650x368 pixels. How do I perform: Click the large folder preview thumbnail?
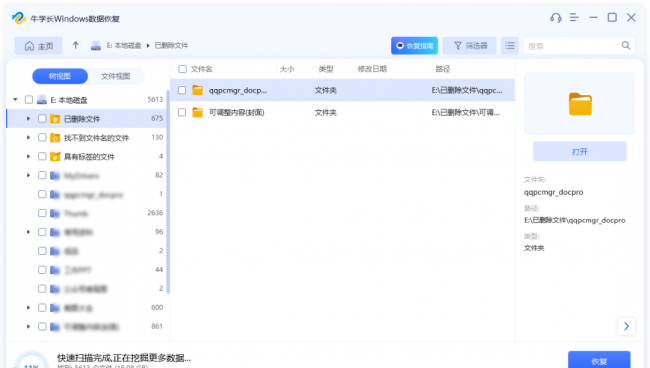[580, 104]
